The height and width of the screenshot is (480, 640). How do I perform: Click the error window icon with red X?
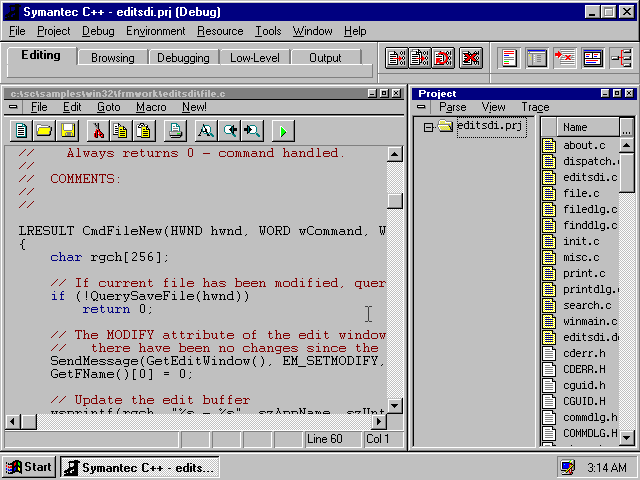(565, 58)
